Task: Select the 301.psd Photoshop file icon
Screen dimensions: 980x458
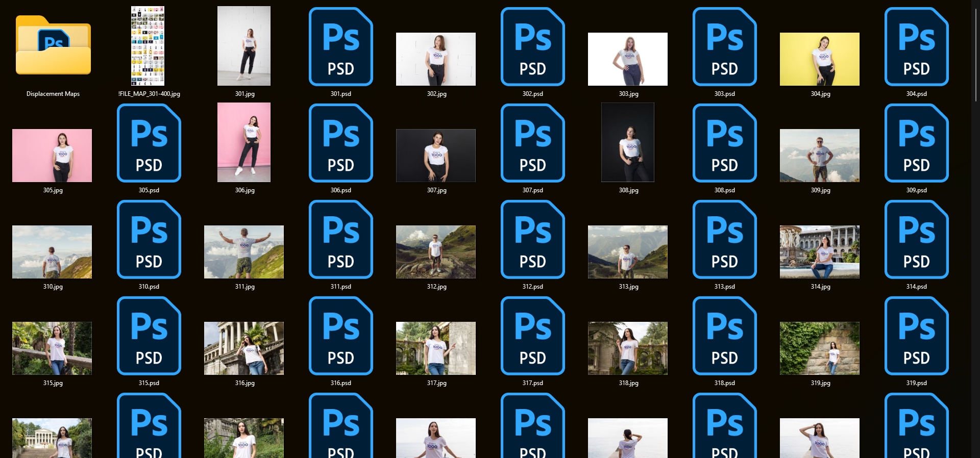Action: tap(340, 46)
